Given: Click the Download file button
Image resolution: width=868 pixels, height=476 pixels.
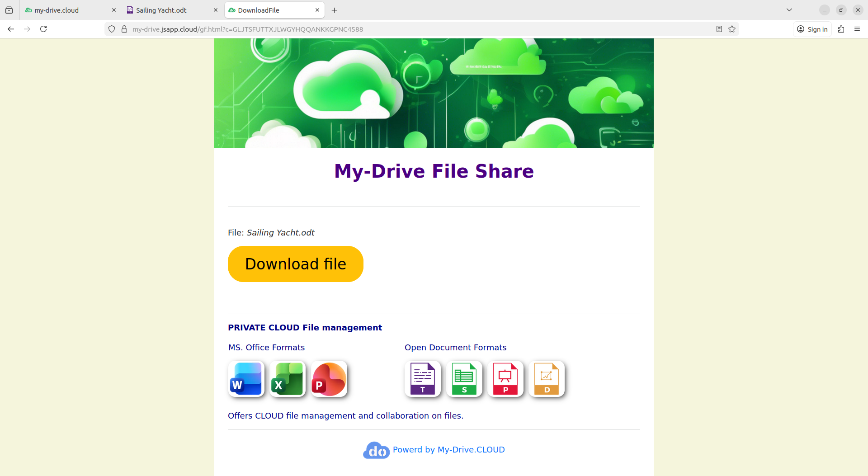Looking at the screenshot, I should (295, 264).
